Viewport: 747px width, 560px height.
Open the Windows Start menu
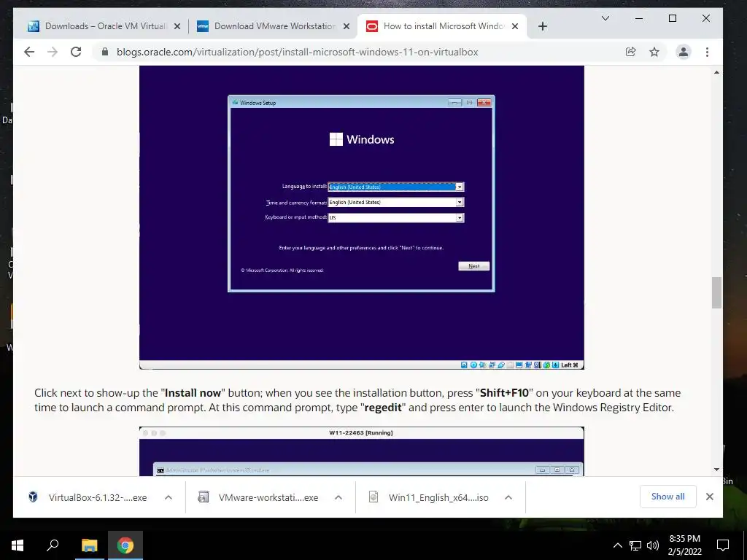point(18,545)
